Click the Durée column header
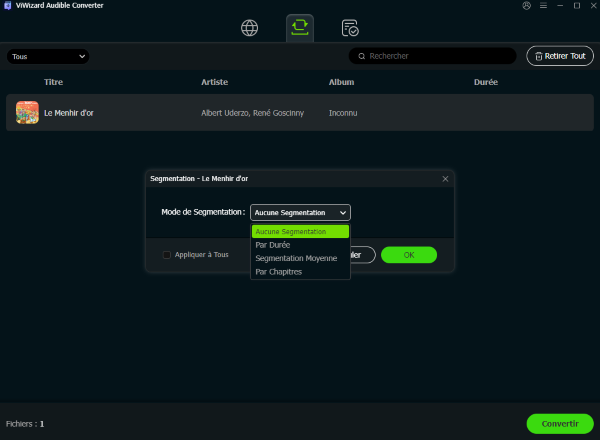The image size is (600, 440). (x=486, y=82)
